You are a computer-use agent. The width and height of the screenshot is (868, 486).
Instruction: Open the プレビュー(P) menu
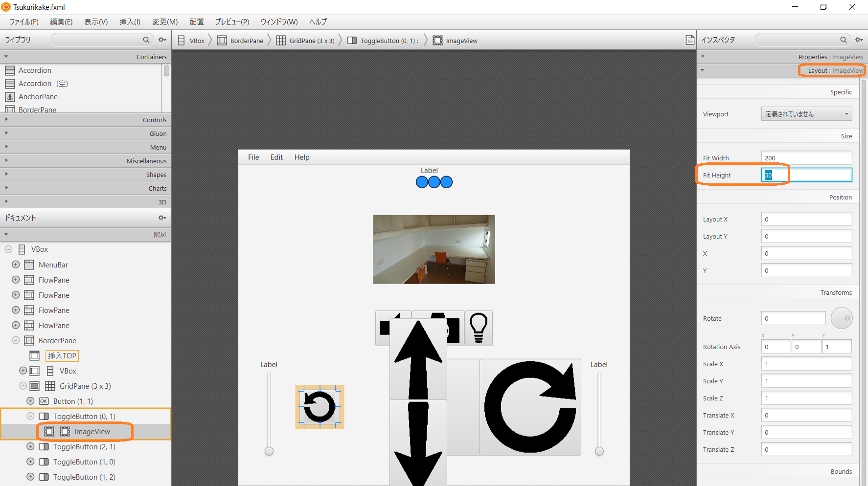click(232, 22)
